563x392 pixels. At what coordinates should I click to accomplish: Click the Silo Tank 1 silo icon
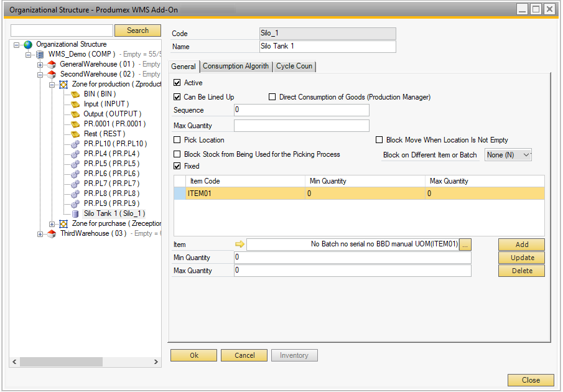(x=75, y=214)
